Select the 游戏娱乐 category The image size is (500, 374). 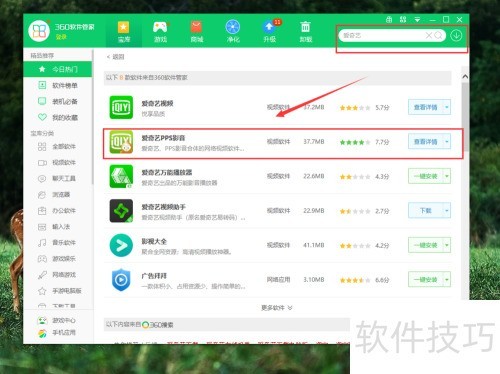[x=58, y=259]
